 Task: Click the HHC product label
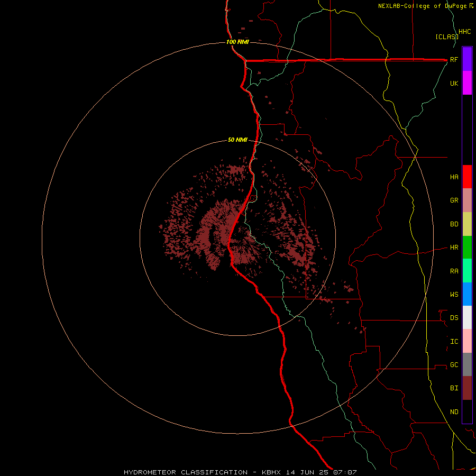tap(464, 32)
